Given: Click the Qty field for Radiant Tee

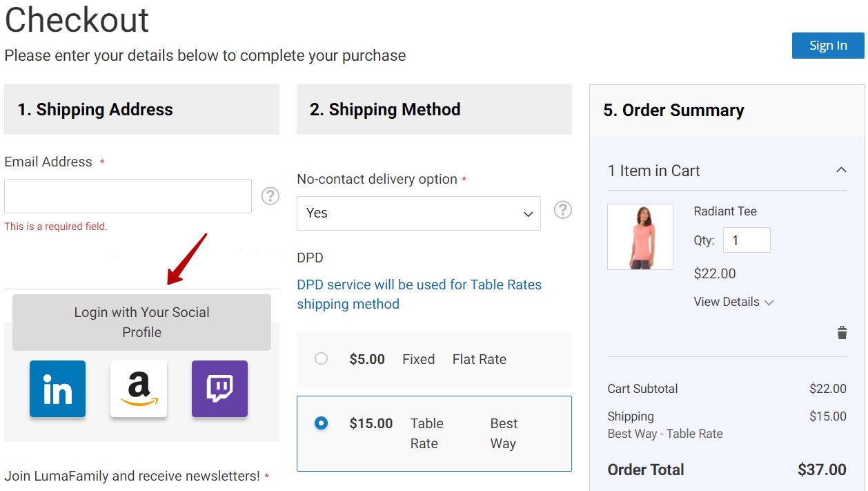Looking at the screenshot, I should pos(747,240).
